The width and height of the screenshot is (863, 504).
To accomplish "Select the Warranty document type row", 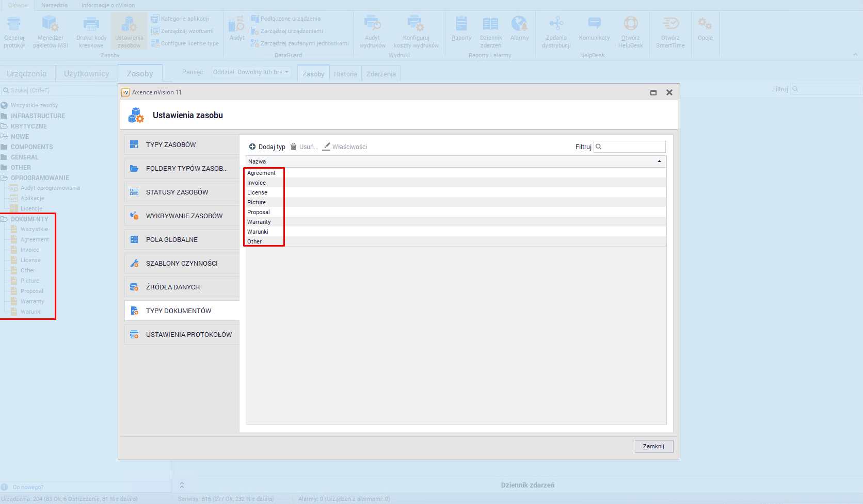I will [x=259, y=222].
